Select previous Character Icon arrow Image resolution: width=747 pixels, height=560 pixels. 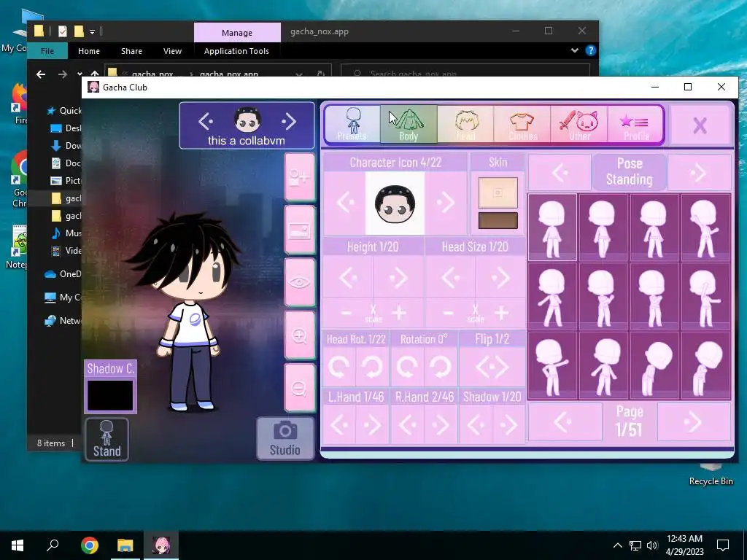pos(344,203)
